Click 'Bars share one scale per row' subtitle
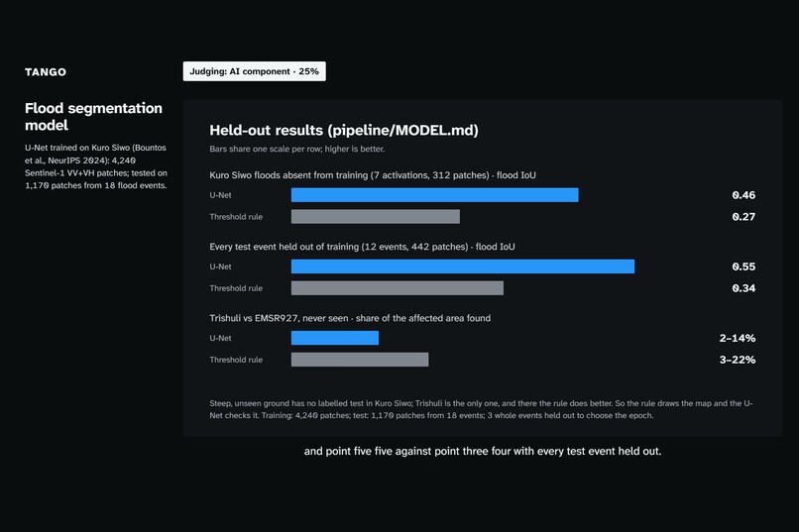 [297, 149]
